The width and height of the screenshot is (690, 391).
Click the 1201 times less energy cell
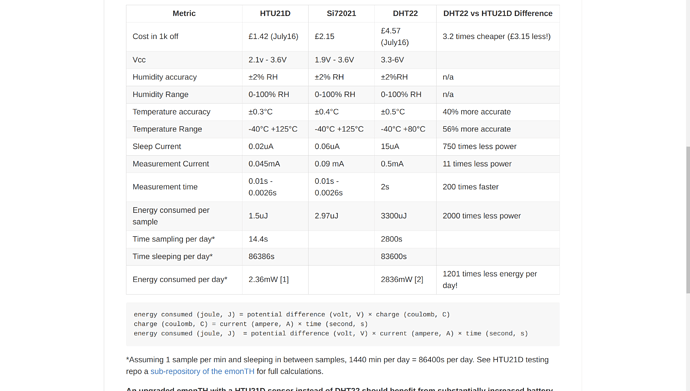(490, 280)
